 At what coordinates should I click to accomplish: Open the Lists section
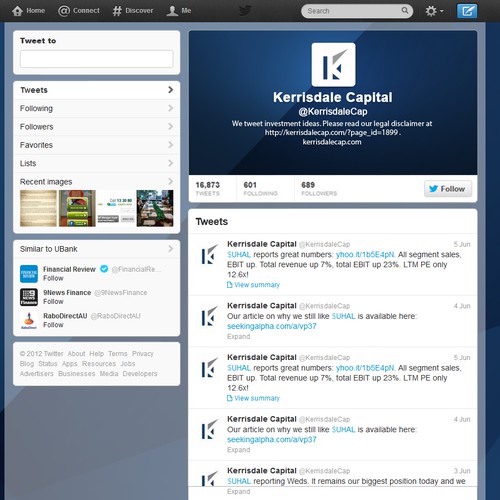click(97, 163)
